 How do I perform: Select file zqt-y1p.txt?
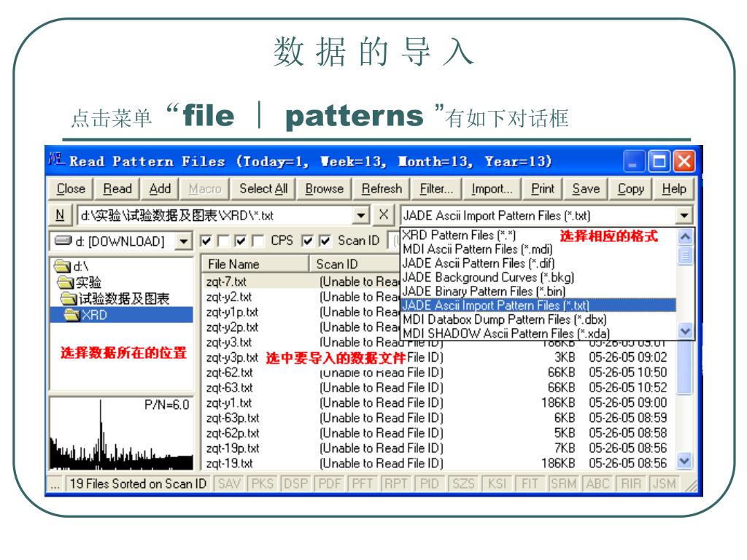[232, 312]
